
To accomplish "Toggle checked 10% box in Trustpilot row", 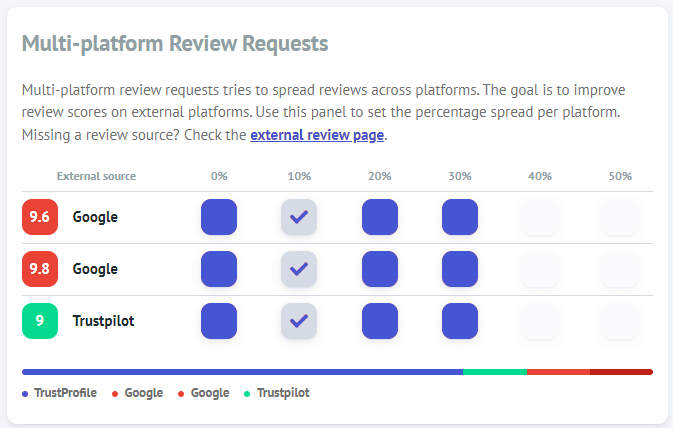I will click(x=299, y=321).
